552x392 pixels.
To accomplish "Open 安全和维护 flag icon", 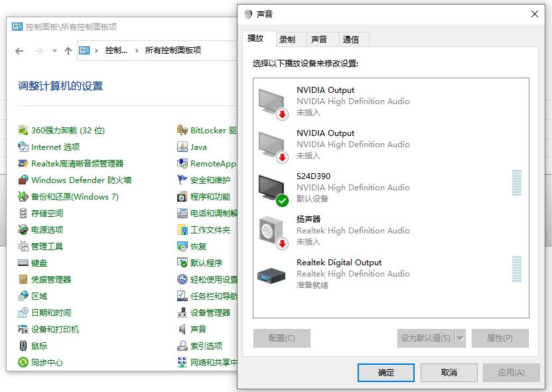I will point(182,180).
